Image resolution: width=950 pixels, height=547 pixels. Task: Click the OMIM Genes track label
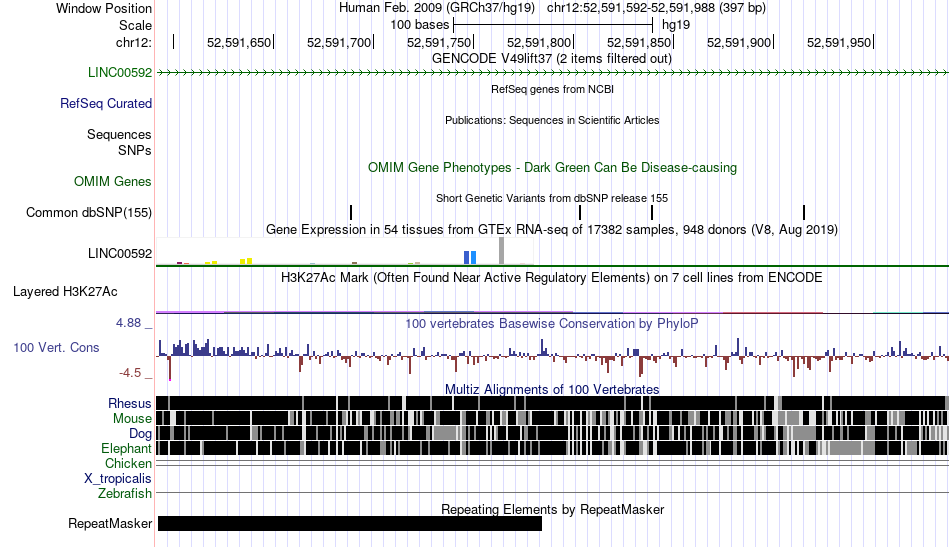[x=112, y=181]
